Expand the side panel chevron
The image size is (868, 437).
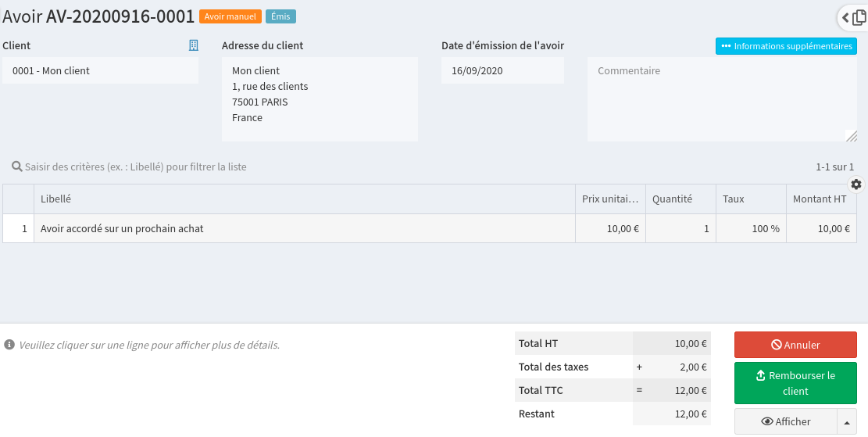tap(845, 17)
